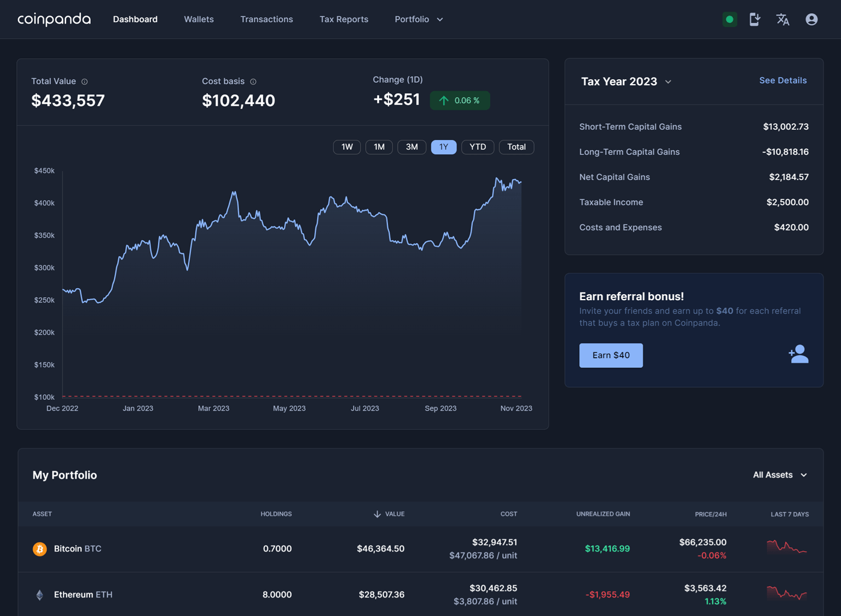The image size is (841, 616).
Task: Click the add-referral person icon
Action: (798, 355)
